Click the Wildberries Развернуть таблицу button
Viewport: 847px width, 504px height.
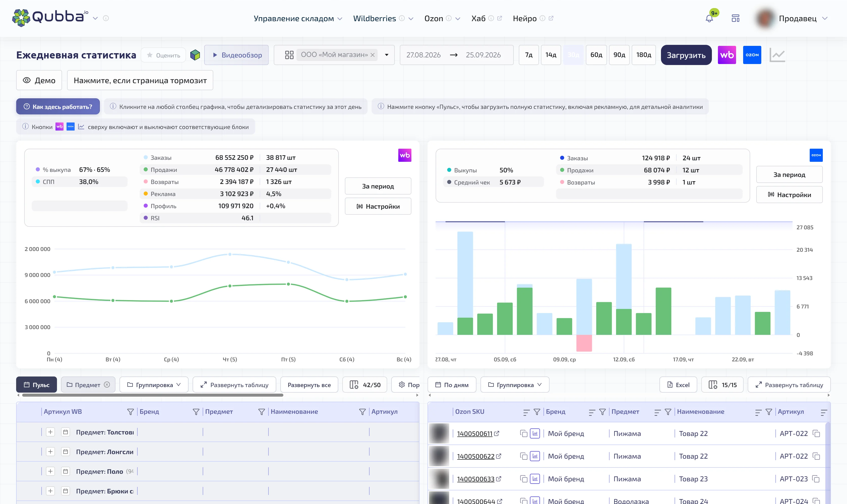[x=234, y=385]
